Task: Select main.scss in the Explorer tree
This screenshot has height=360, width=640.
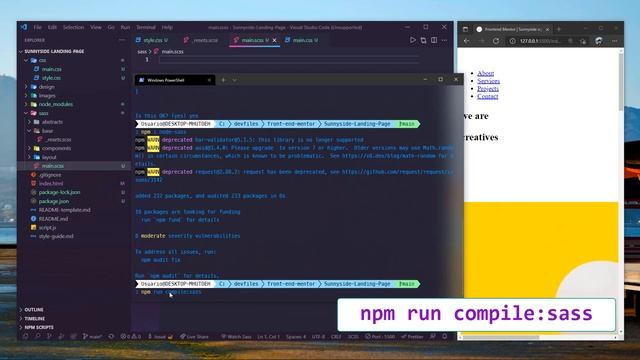Action: (x=53, y=166)
